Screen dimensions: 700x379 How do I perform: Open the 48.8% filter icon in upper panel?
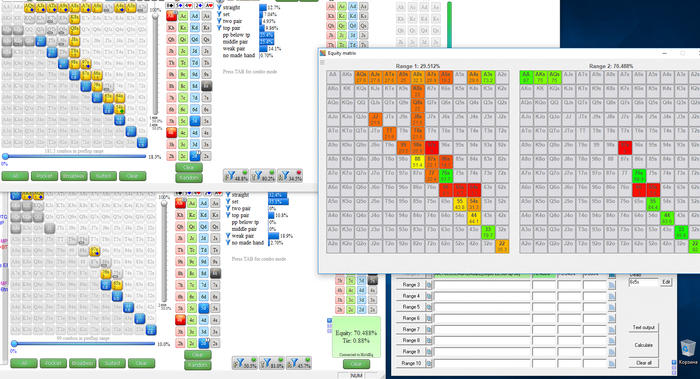tap(235, 176)
